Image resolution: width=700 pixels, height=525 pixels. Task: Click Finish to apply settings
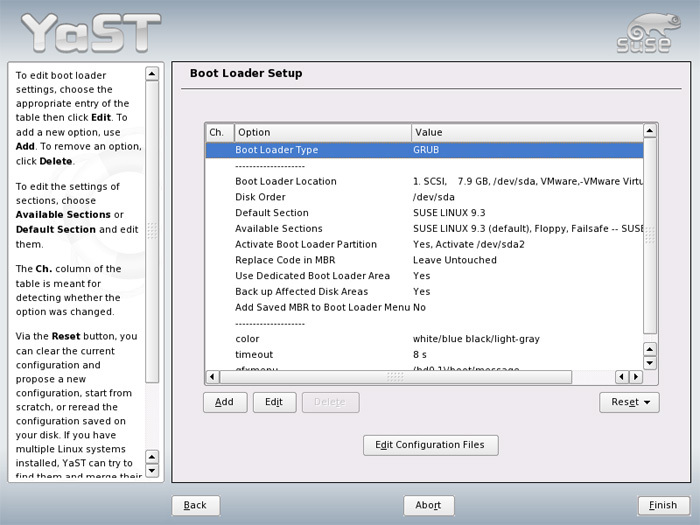[x=663, y=505]
